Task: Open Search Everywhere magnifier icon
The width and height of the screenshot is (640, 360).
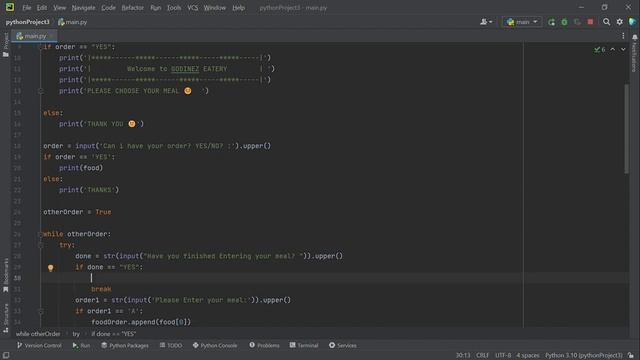Action: click(x=607, y=22)
